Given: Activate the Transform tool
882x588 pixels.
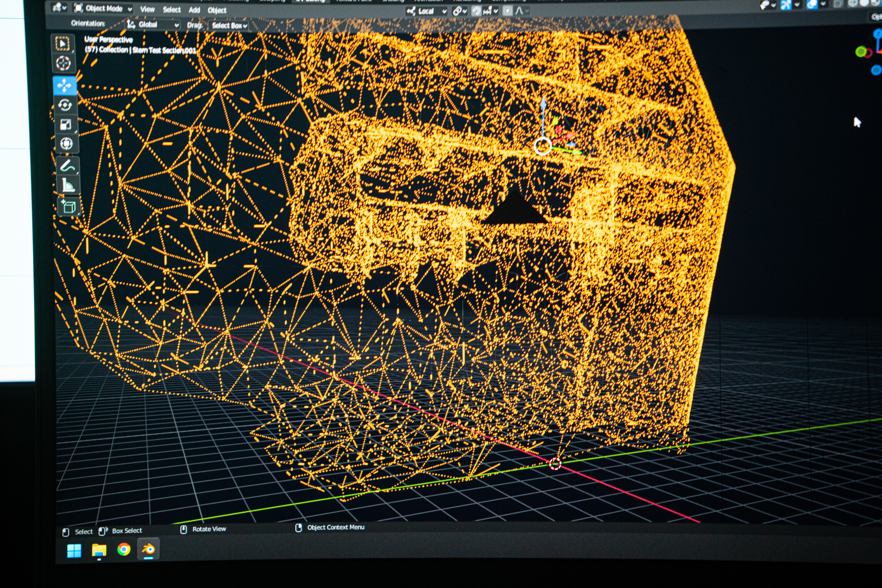Looking at the screenshot, I should tap(66, 144).
